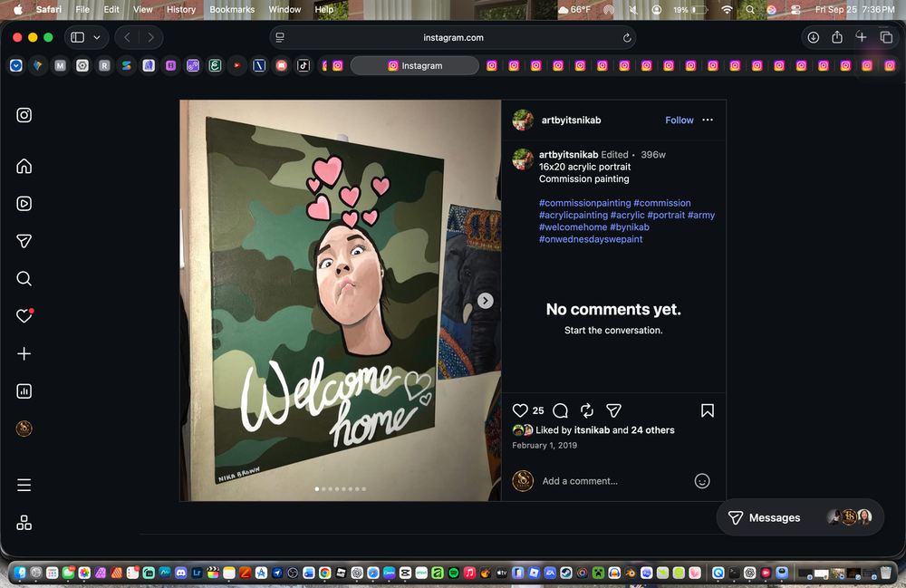Open Instagram Home from the sidebar
This screenshot has width=906, height=588.
[x=24, y=167]
